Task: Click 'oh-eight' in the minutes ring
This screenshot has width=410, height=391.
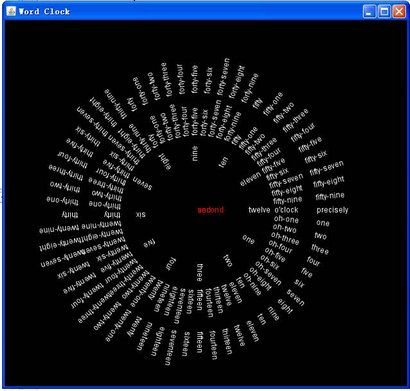Action: 261,279
